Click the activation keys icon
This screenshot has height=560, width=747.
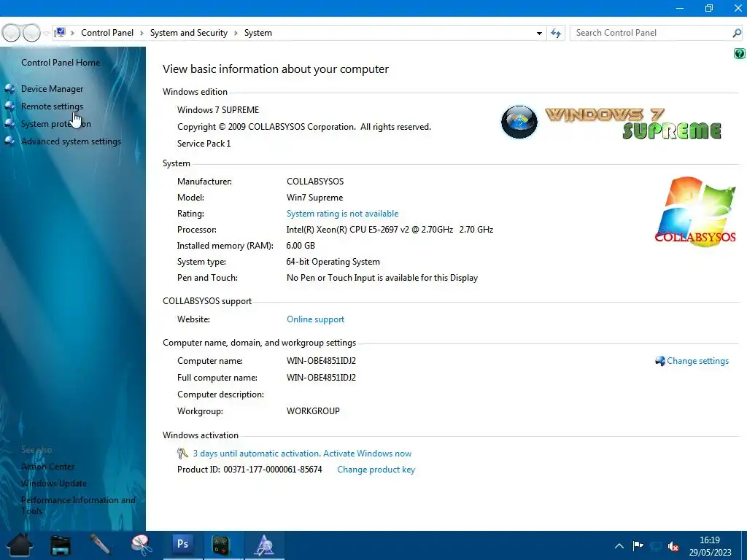click(x=182, y=454)
